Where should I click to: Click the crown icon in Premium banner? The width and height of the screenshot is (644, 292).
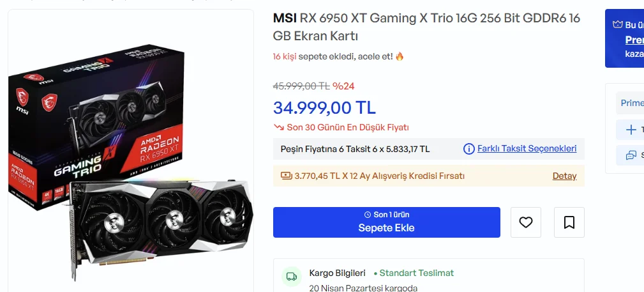[x=617, y=26]
